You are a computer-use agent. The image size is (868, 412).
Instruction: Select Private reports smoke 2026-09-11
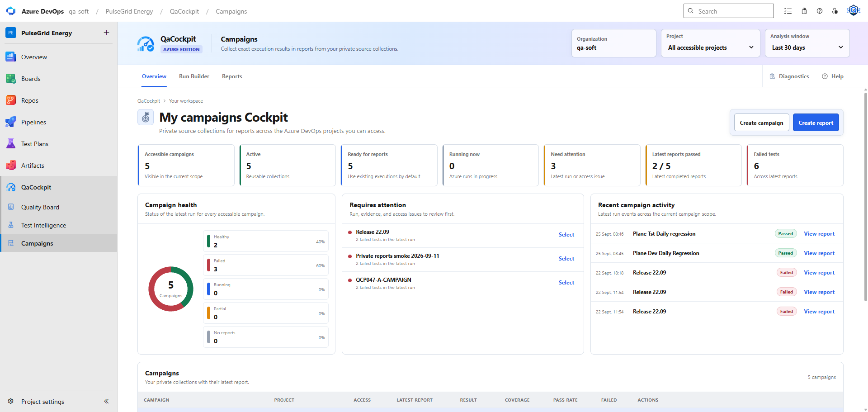(566, 259)
